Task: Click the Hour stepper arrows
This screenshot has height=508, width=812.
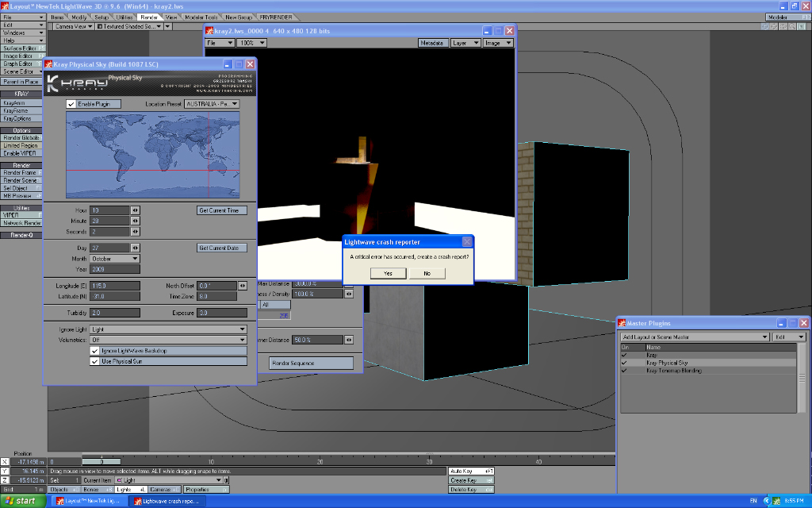Action: (x=135, y=210)
